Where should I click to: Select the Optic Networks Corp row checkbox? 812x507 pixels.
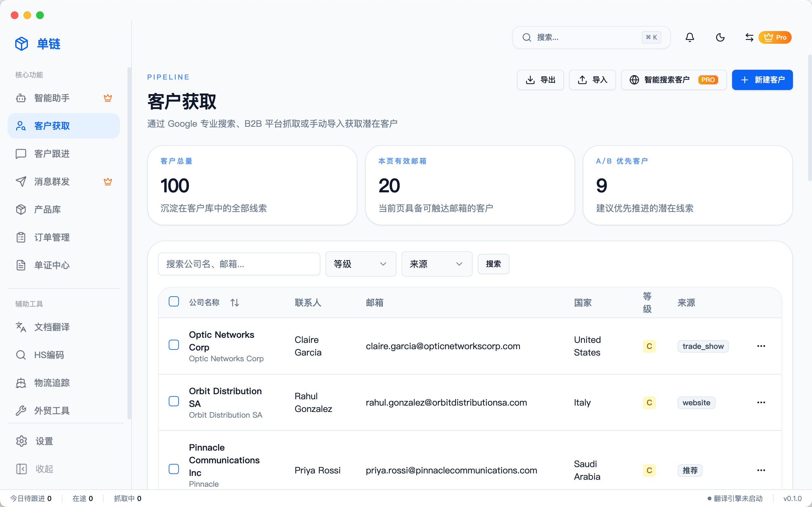coord(174,345)
